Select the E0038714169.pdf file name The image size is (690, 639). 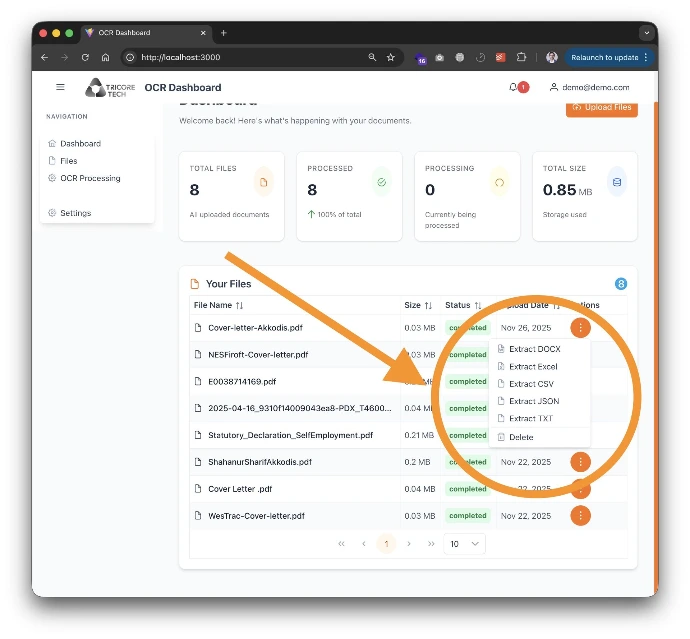(x=242, y=382)
